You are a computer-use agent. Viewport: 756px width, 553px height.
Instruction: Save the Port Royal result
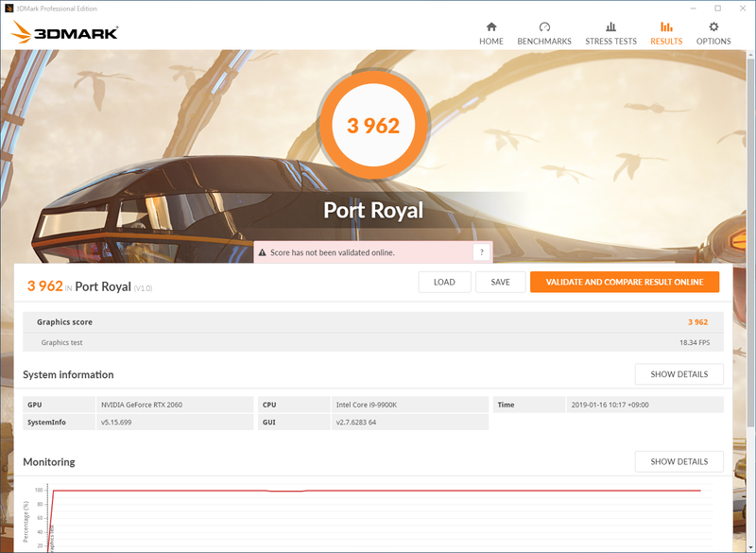point(500,282)
